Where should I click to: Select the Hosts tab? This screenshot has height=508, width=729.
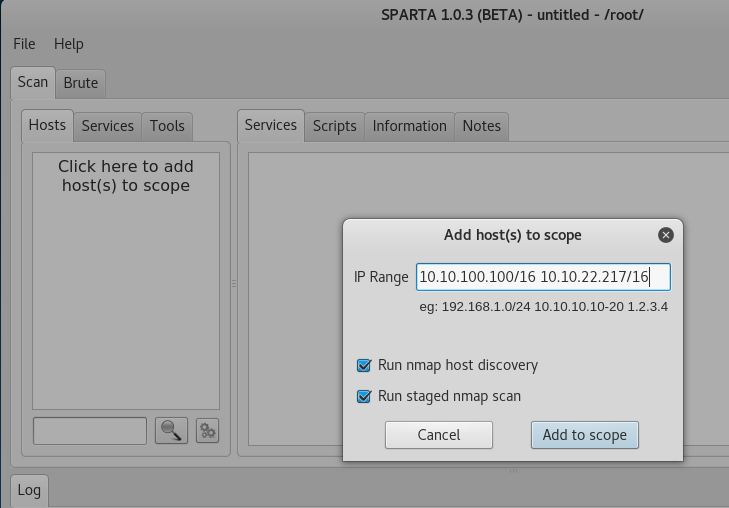[x=47, y=125]
